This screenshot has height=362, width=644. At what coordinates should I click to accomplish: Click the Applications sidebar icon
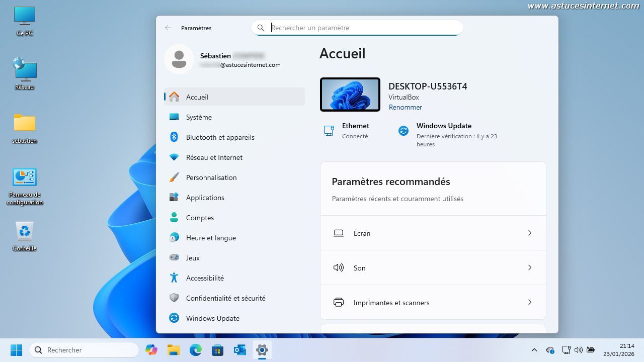click(x=174, y=198)
